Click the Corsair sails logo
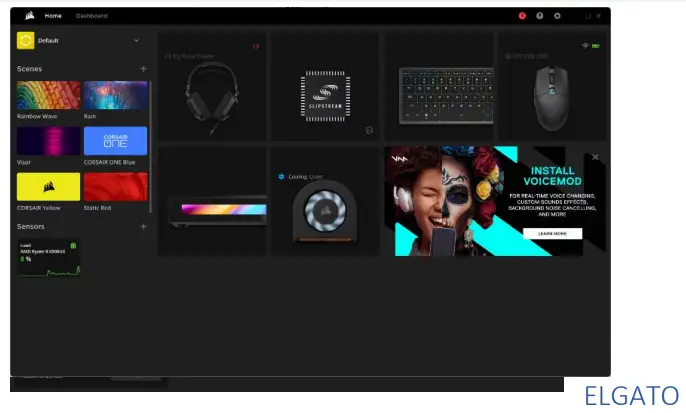 pyautogui.click(x=30, y=16)
